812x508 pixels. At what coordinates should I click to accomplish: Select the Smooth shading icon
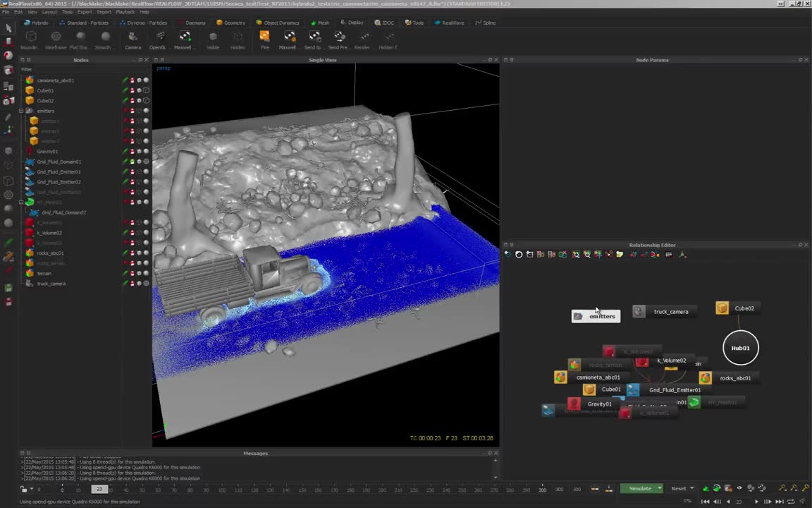click(104, 37)
